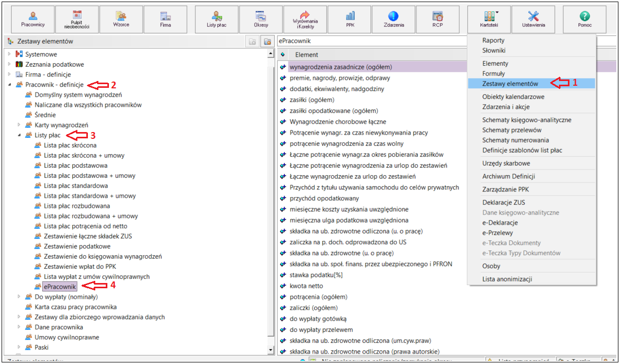
Task: Select Zestawy elementów menu entry
Action: 531,84
